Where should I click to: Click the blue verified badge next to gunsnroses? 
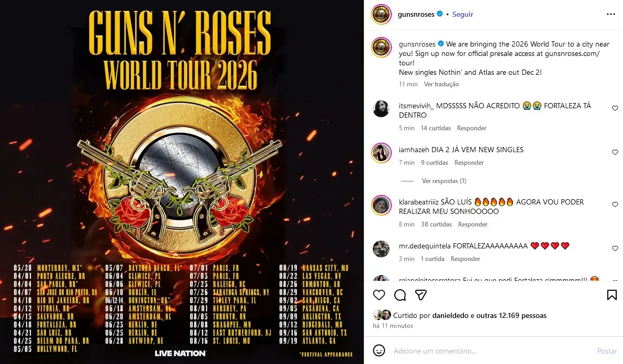(439, 14)
